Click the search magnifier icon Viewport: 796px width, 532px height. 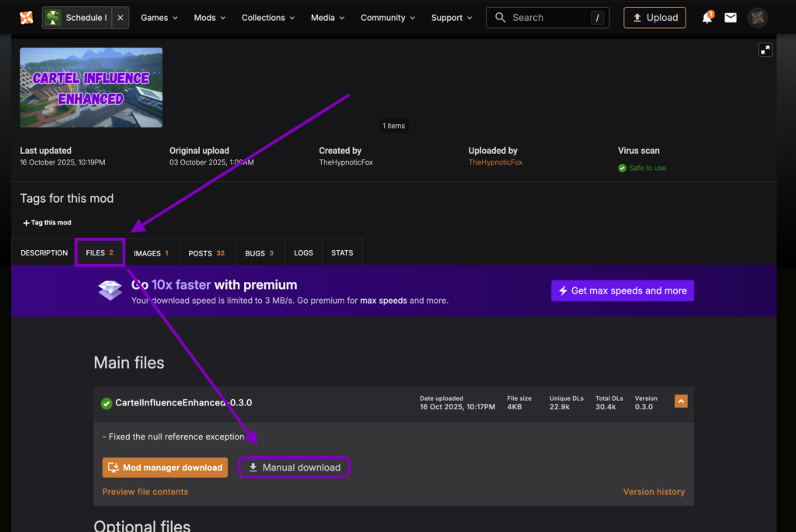[x=500, y=18]
